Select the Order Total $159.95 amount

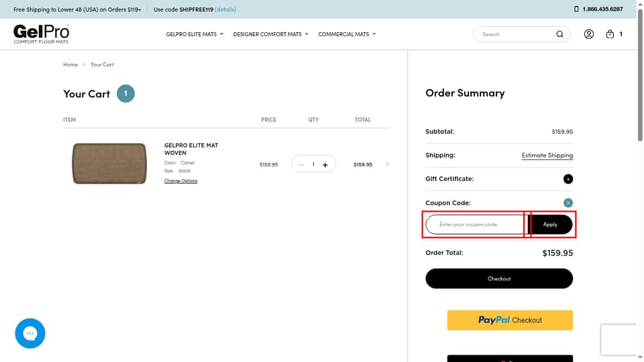[557, 253]
